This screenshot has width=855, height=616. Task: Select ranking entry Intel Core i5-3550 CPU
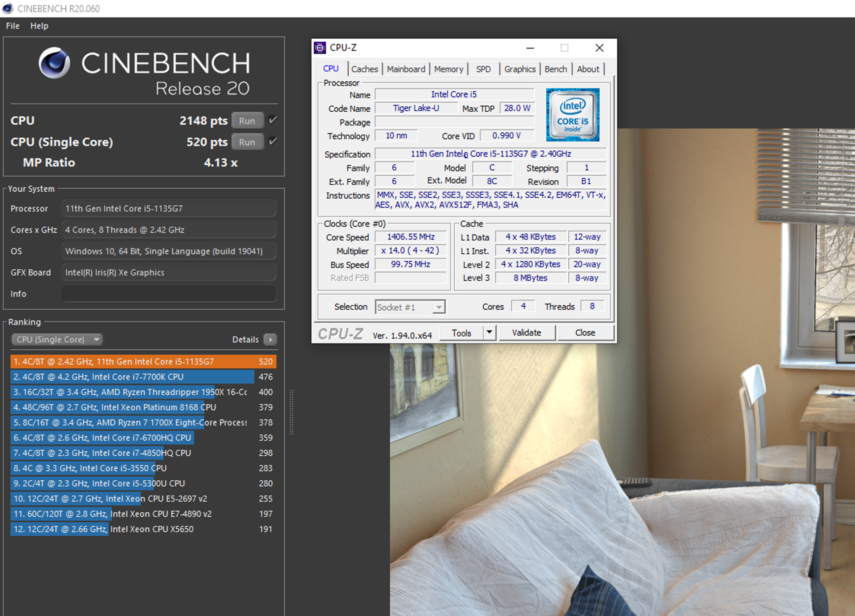click(143, 468)
